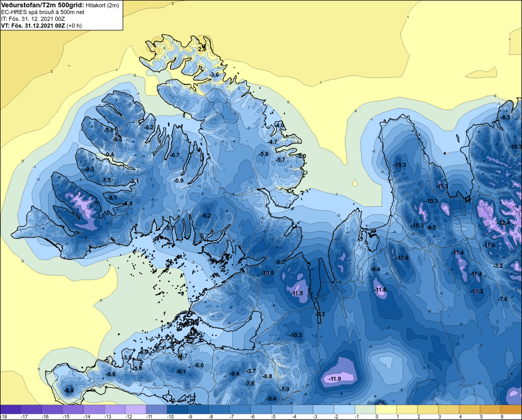This screenshot has width=522, height=420.
Task: Click the 6 label on the legend scale
Action: coord(502,417)
